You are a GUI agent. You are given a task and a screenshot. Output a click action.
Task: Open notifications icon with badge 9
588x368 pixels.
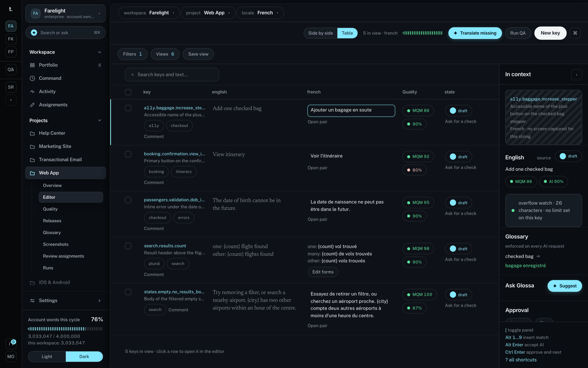tap(11, 343)
